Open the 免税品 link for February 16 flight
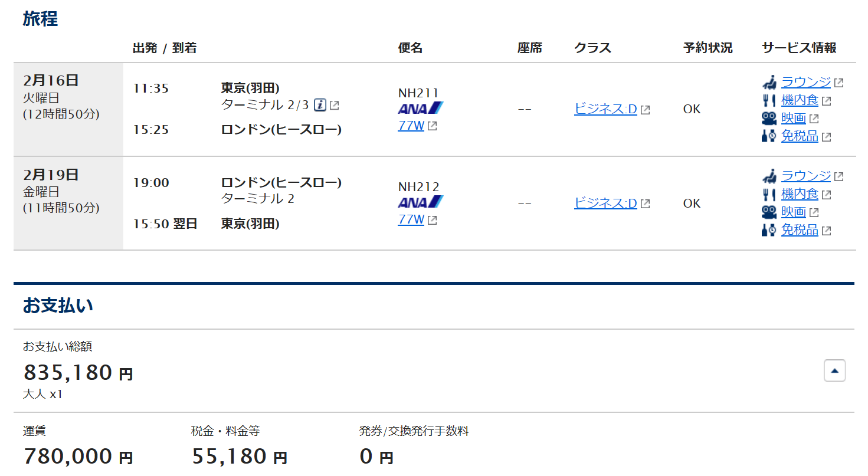 [800, 136]
